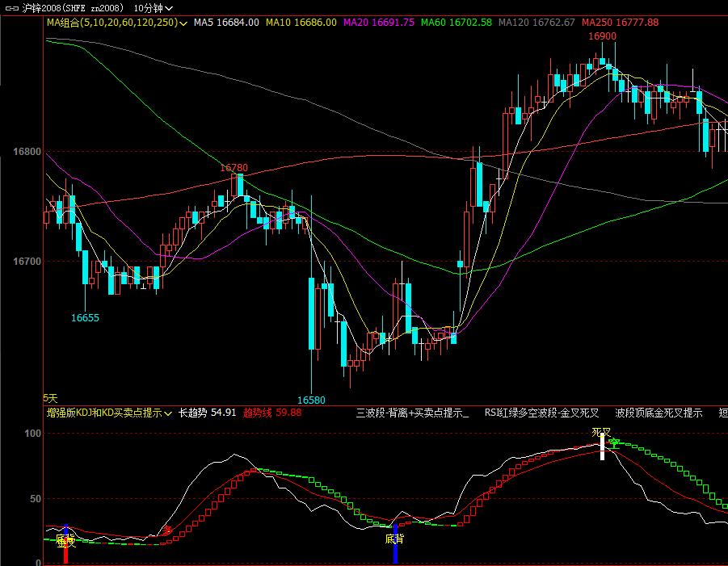Click the 长趋势 54.91 readout
728x566 pixels.
click(x=207, y=413)
